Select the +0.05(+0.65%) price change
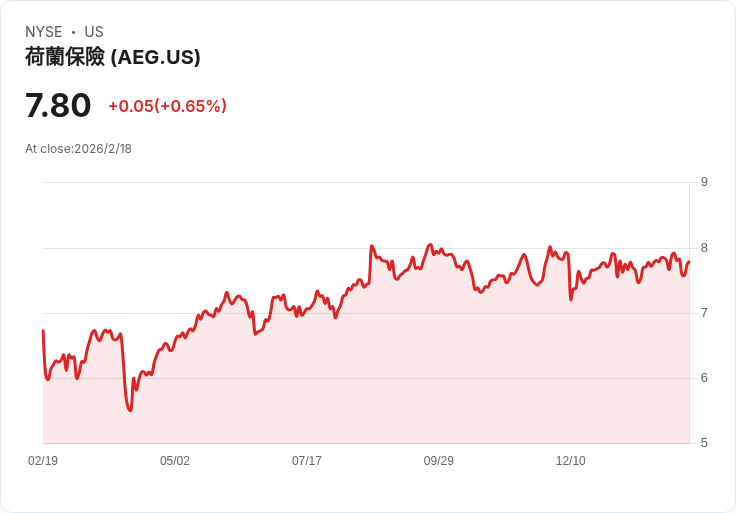 pyautogui.click(x=167, y=106)
